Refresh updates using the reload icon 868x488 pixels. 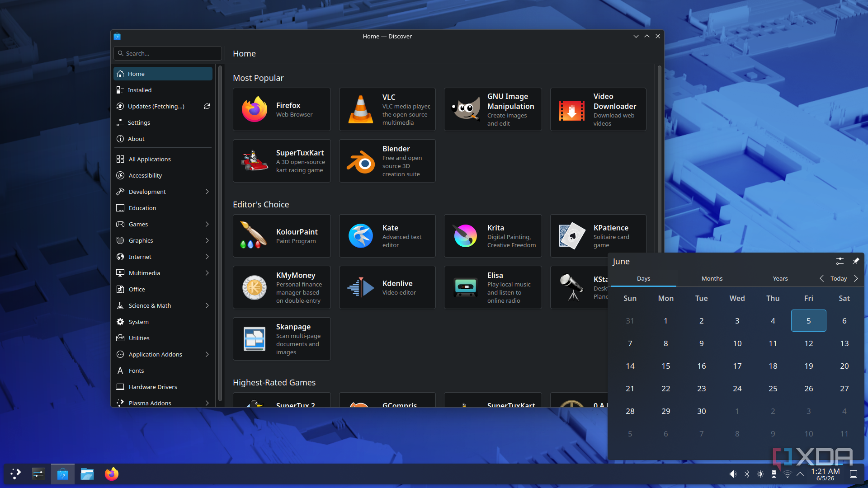[207, 106]
